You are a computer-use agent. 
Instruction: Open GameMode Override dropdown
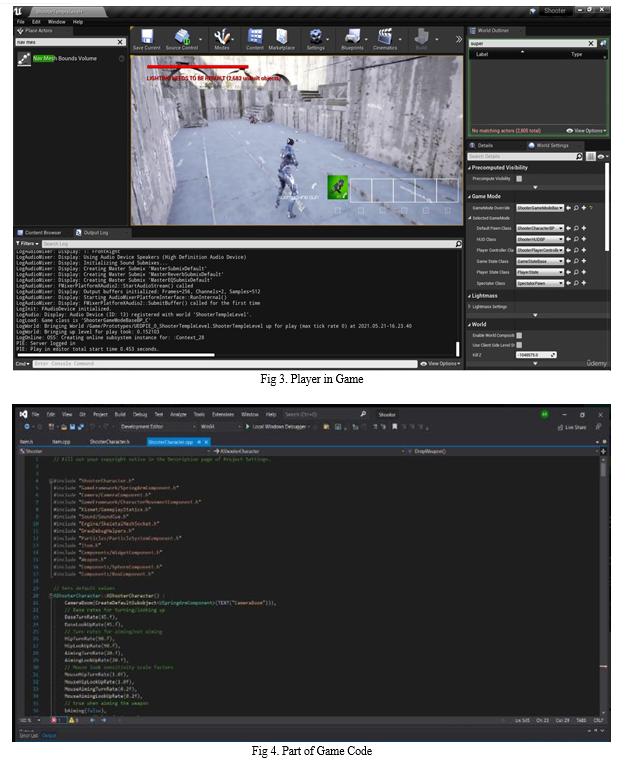540,208
